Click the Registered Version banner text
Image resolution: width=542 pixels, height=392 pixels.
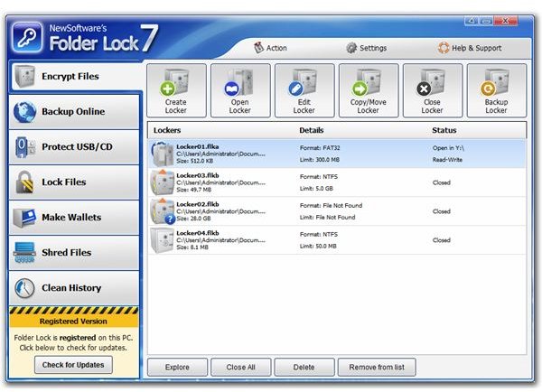[x=73, y=322]
